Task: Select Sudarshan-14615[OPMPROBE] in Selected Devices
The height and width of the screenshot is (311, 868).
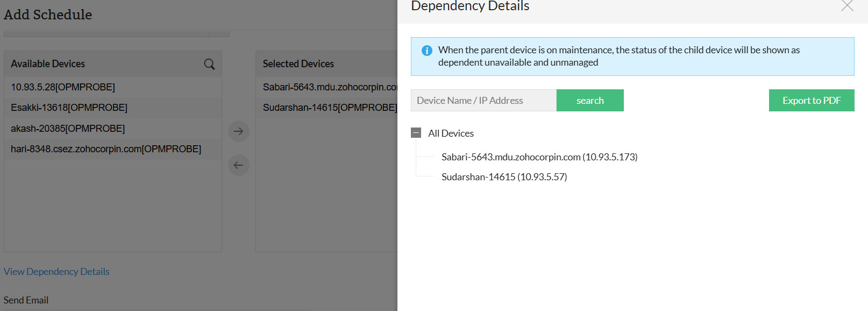Action: [329, 108]
